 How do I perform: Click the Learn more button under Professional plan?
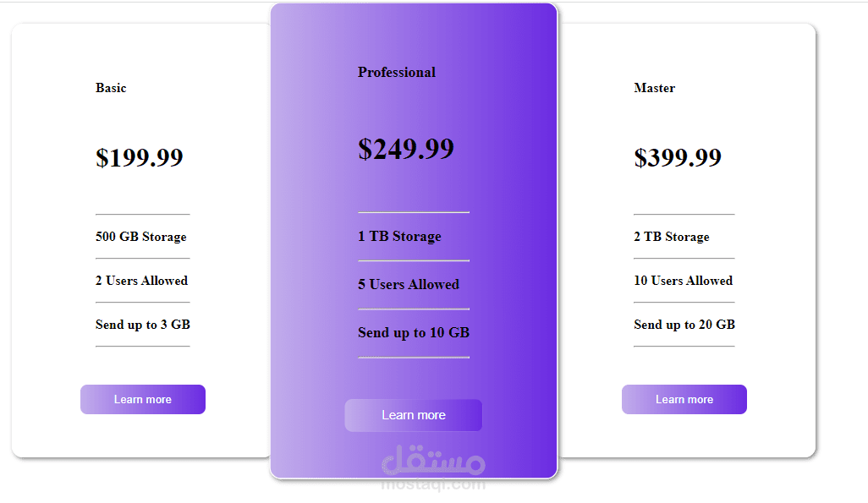coord(413,415)
